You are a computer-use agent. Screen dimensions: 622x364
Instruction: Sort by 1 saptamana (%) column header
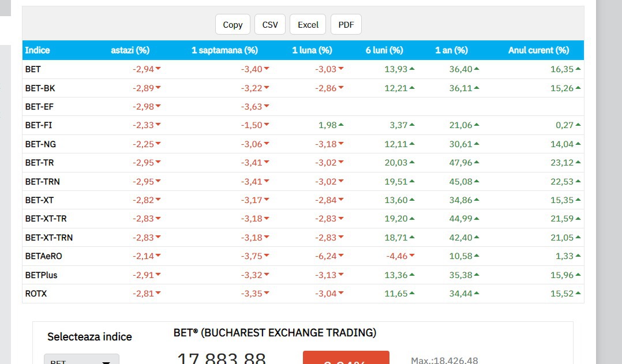[224, 50]
